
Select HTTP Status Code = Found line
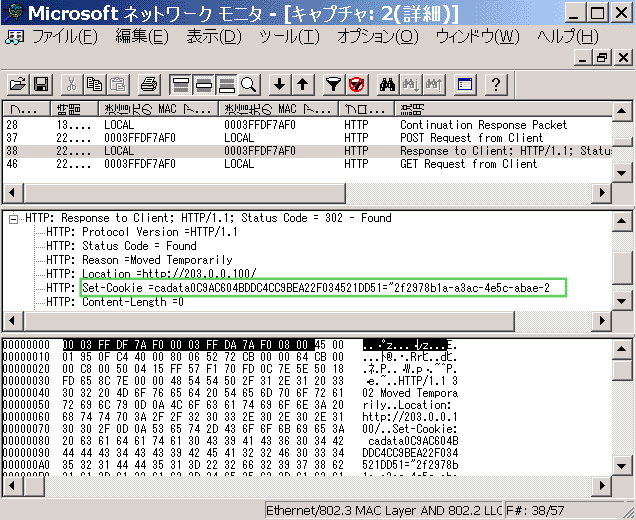pyautogui.click(x=121, y=246)
